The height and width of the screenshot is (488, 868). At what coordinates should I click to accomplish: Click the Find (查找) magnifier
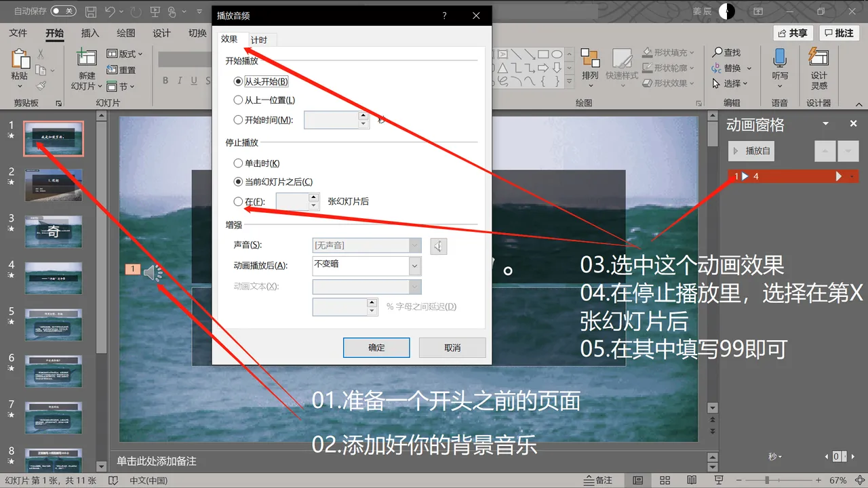click(x=717, y=52)
